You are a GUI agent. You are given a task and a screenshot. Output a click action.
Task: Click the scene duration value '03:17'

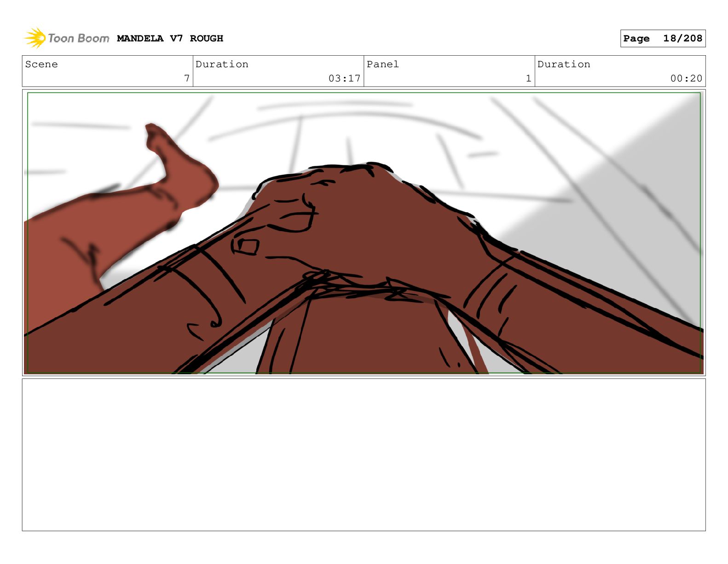(x=344, y=78)
